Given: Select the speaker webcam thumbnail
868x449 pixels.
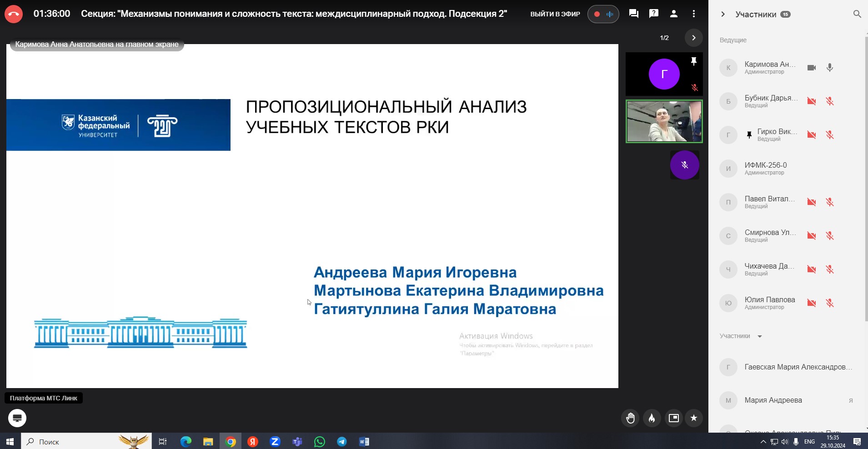Looking at the screenshot, I should coord(664,121).
